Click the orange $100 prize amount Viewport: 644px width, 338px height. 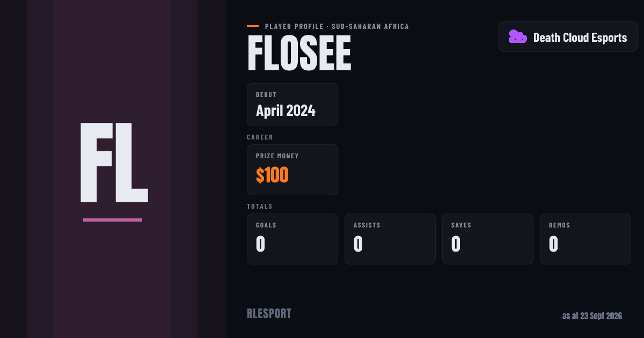272,175
